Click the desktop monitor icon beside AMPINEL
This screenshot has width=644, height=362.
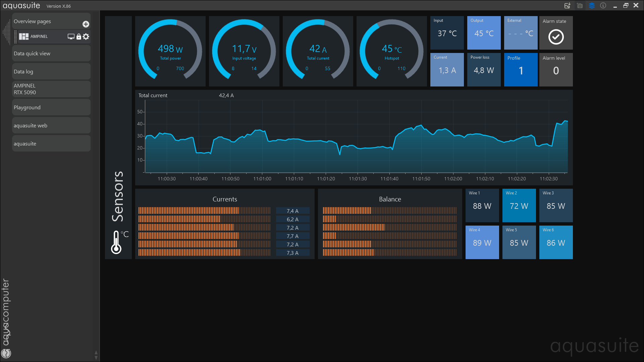[x=71, y=37]
